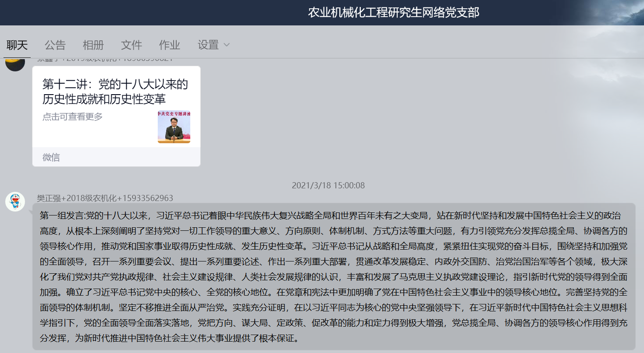The height and width of the screenshot is (353, 644).
Task: Expand the chevron next to 设置
Action: [x=227, y=45]
